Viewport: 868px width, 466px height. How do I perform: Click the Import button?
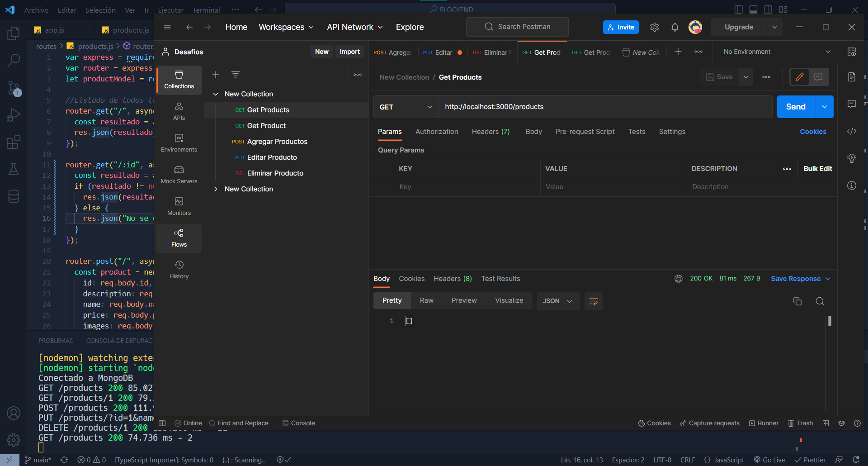tap(350, 52)
